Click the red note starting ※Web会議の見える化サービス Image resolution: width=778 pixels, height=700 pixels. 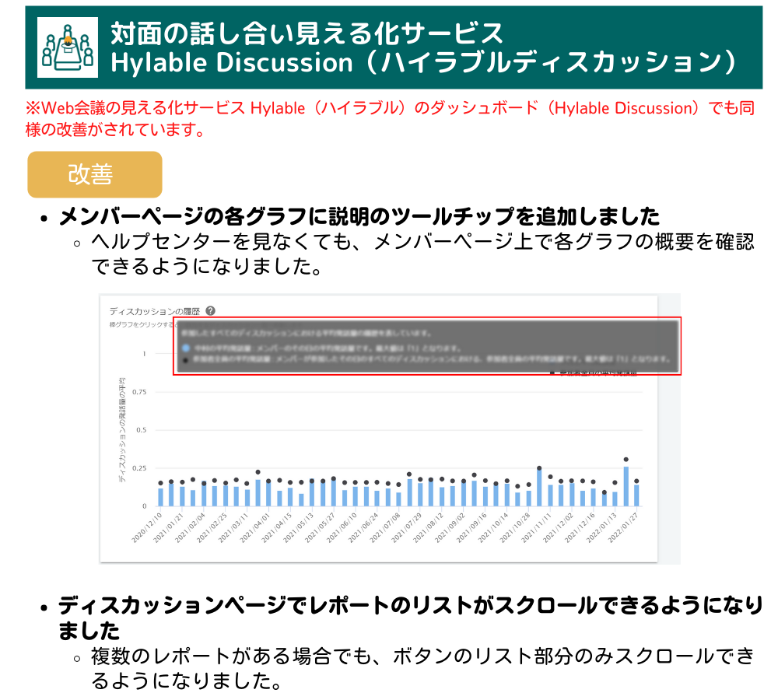(x=390, y=118)
